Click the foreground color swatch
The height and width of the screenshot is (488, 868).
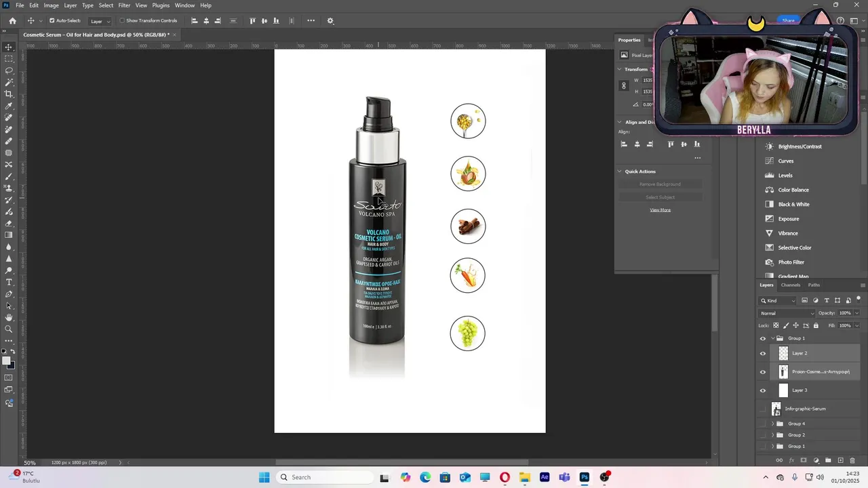click(x=6, y=361)
